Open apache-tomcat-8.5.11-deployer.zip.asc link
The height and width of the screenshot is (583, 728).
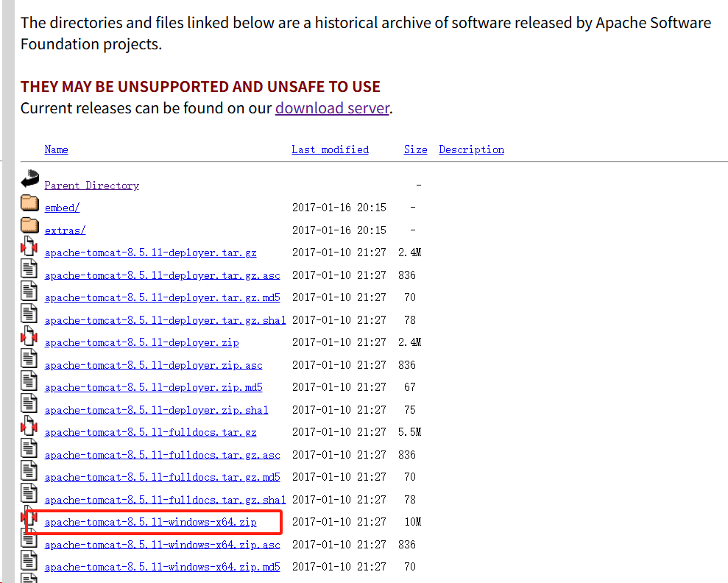(154, 365)
